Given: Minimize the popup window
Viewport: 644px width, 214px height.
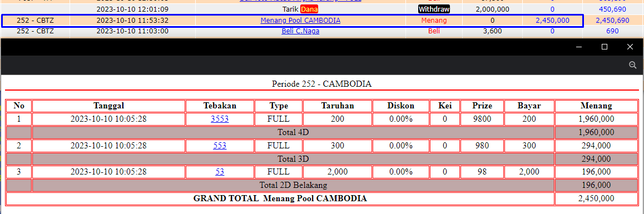Looking at the screenshot, I should [x=579, y=47].
